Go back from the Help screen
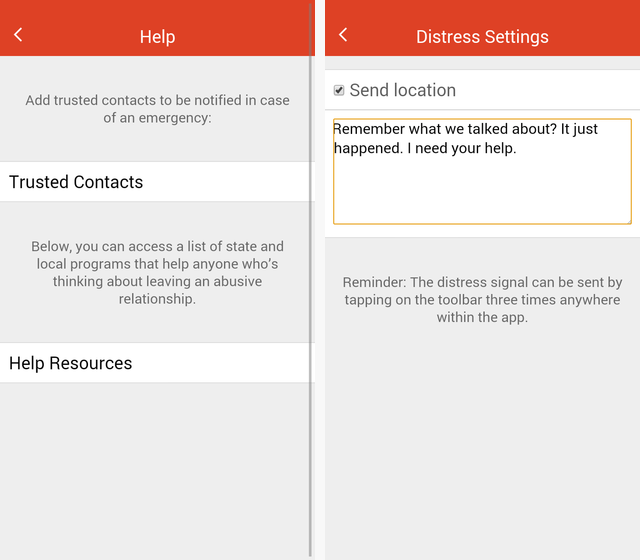 [18, 35]
